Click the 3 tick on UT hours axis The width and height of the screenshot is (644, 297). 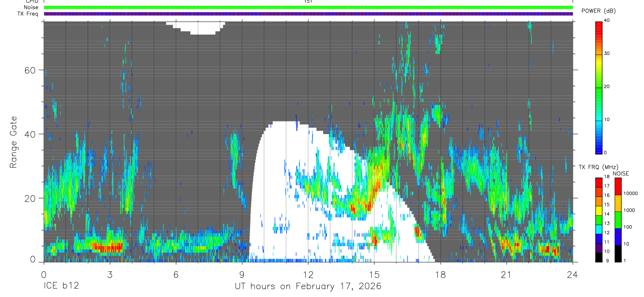pyautogui.click(x=110, y=274)
